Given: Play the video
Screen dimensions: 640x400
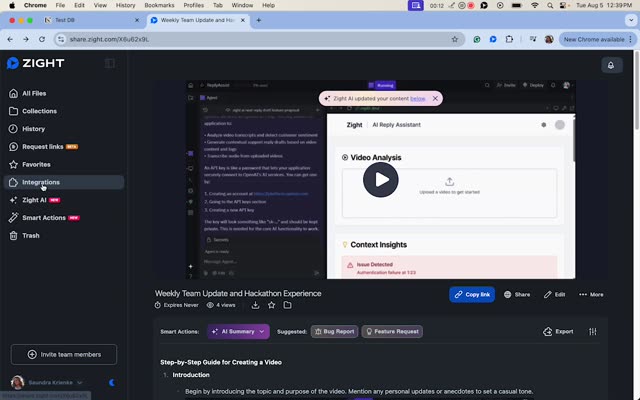Looking at the screenshot, I should tap(380, 180).
